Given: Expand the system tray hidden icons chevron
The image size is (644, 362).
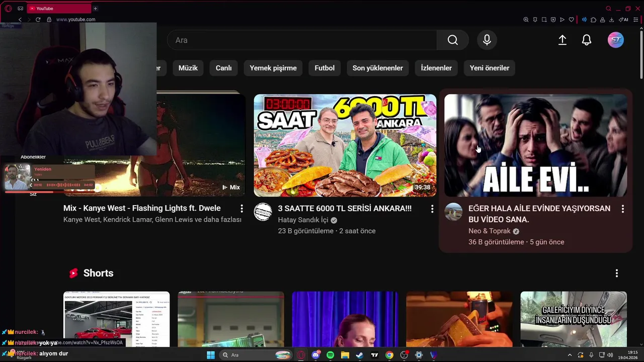Looking at the screenshot, I should 570,355.
